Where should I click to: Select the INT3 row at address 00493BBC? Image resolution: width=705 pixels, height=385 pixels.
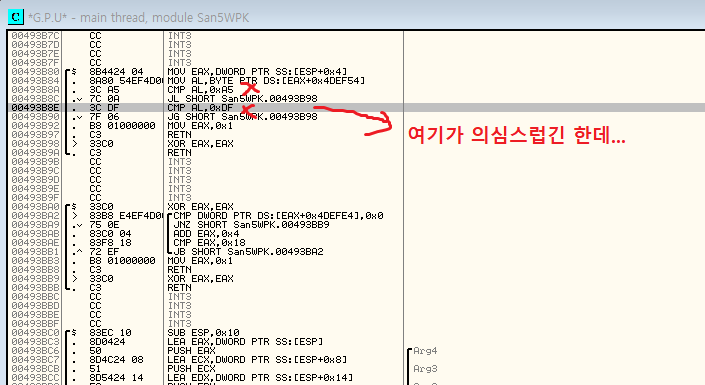179,296
